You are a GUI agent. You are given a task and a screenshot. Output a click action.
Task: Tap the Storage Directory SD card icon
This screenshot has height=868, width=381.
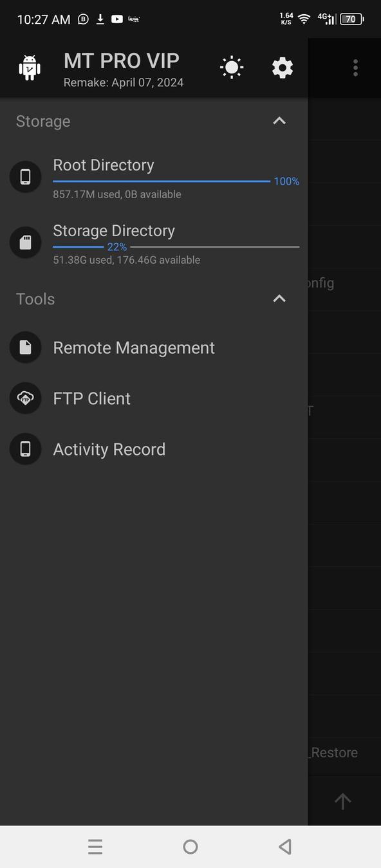tap(26, 242)
